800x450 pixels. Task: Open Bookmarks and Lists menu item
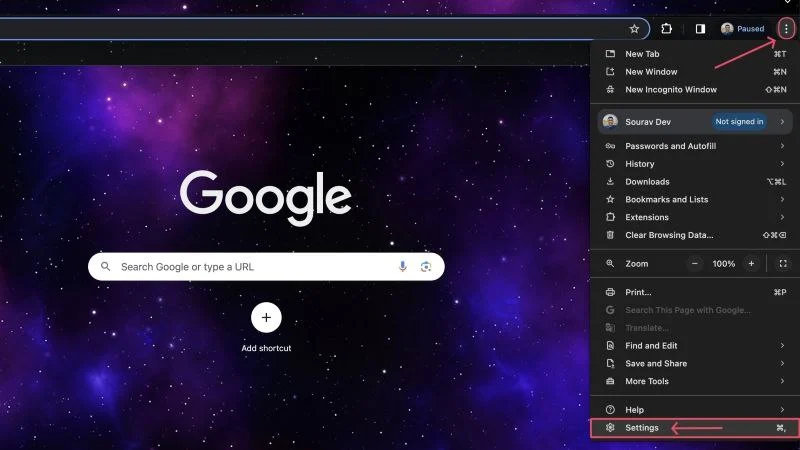click(x=695, y=199)
